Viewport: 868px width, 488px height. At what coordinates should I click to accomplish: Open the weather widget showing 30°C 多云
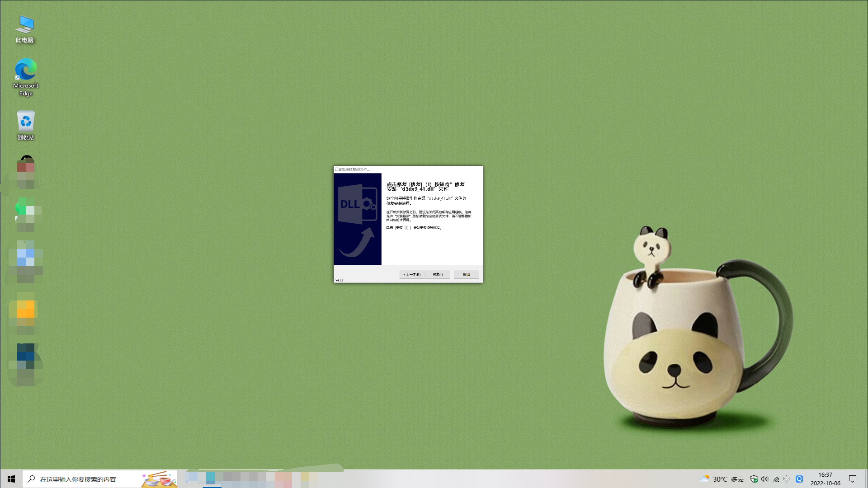coord(722,479)
